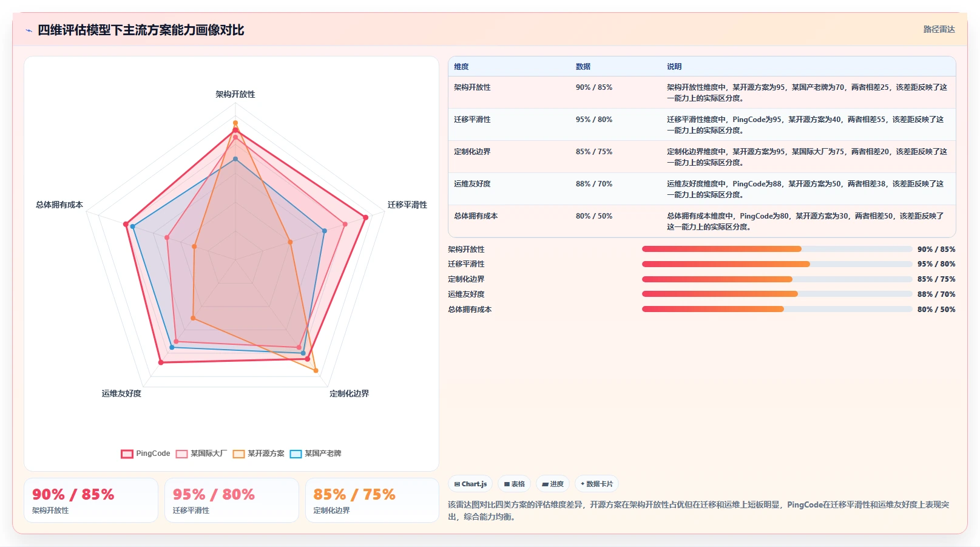The width and height of the screenshot is (980, 547).
Task: Open the 85% / 75% 定制化边界 card
Action: point(372,500)
